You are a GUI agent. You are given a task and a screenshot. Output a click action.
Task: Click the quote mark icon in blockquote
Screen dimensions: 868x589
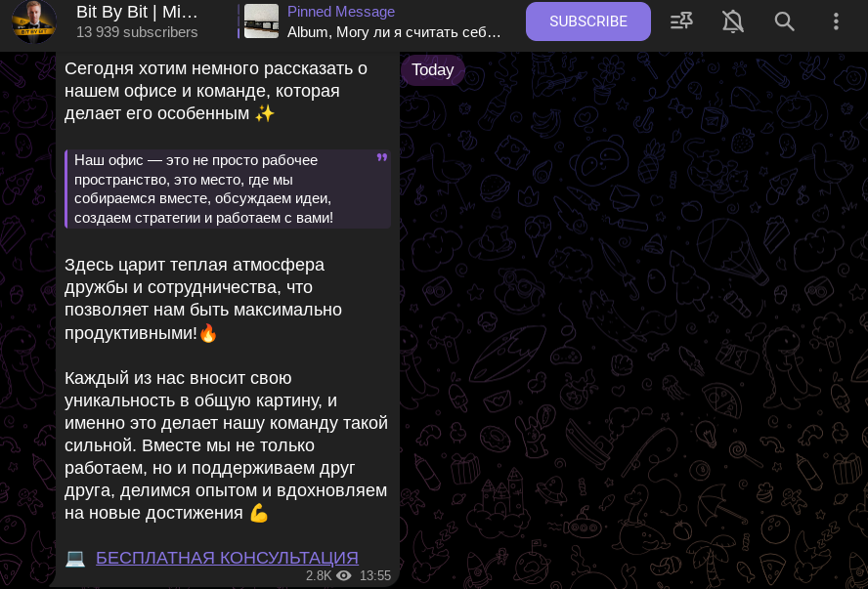pyautogui.click(x=382, y=157)
